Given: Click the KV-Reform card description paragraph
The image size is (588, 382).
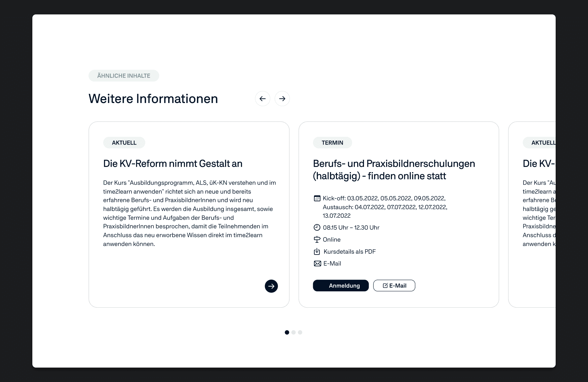Looking at the screenshot, I should click(x=190, y=213).
